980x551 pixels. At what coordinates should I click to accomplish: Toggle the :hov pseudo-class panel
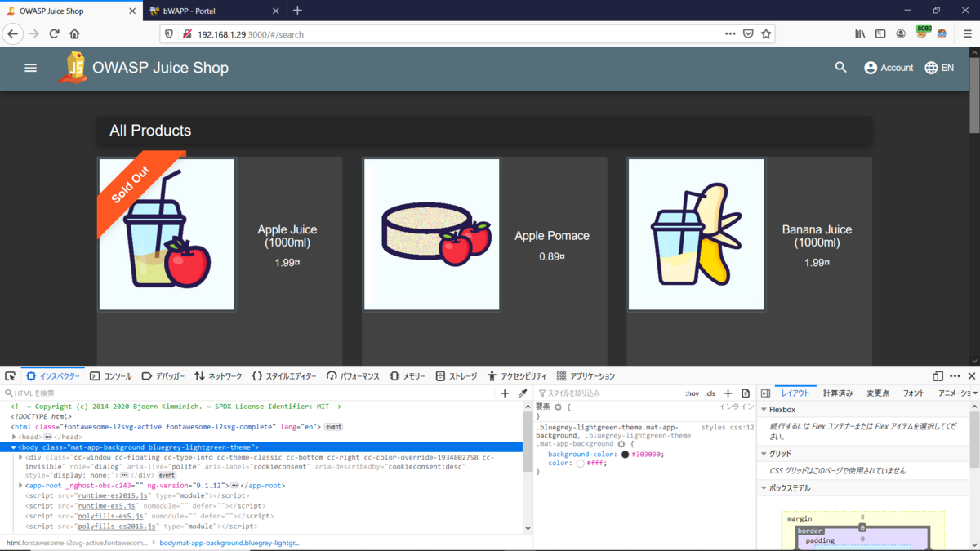tap(692, 393)
